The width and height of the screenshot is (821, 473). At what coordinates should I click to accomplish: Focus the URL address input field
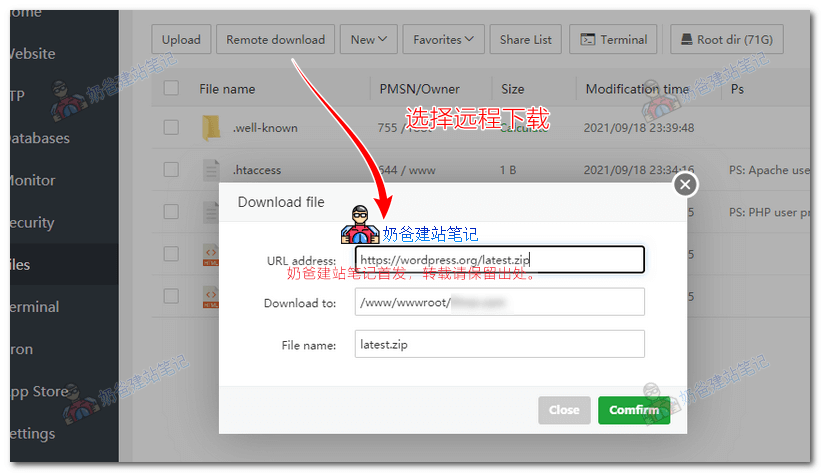click(499, 260)
